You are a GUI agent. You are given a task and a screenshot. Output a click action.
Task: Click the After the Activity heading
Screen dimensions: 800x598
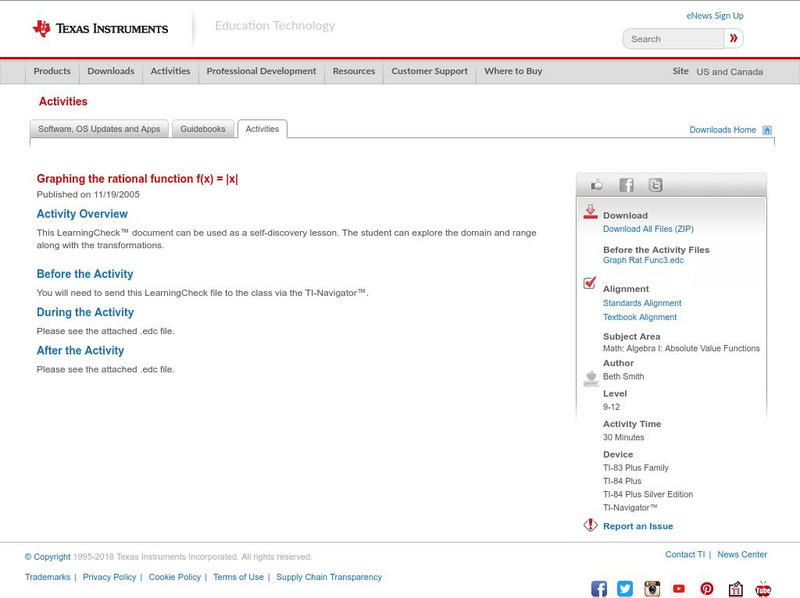point(80,351)
